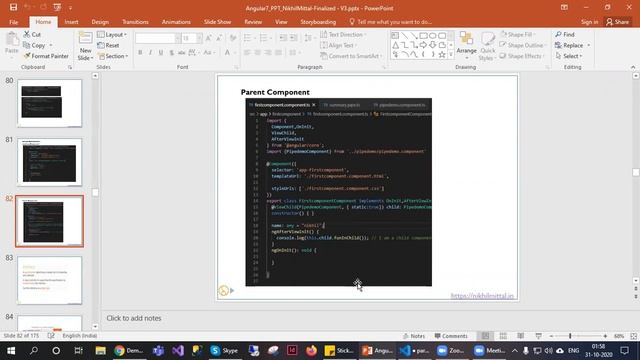The height and width of the screenshot is (360, 640).
Task: Click Find in Editing group
Action: (x=565, y=35)
